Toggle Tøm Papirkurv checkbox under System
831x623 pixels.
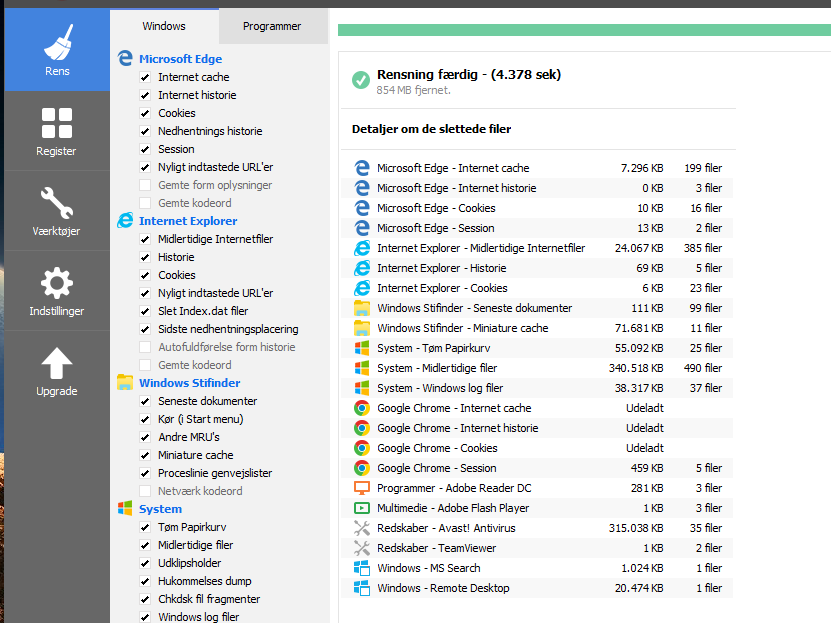pos(146,527)
